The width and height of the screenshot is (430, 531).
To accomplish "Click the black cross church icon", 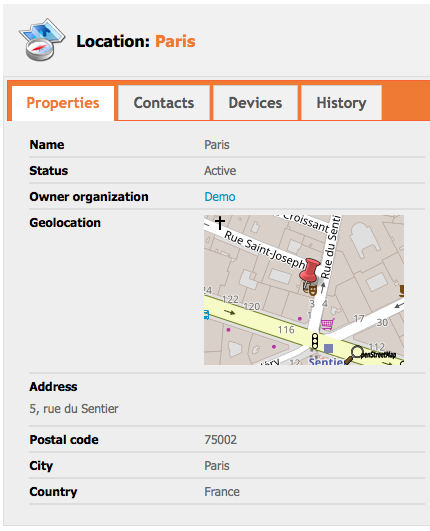I will click(220, 222).
